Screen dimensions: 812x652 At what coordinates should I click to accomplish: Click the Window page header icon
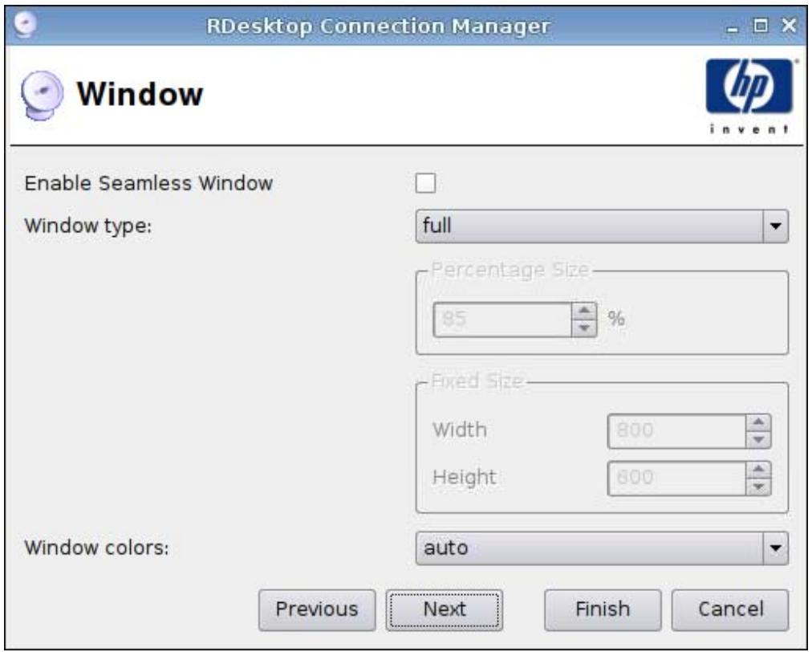pos(43,96)
